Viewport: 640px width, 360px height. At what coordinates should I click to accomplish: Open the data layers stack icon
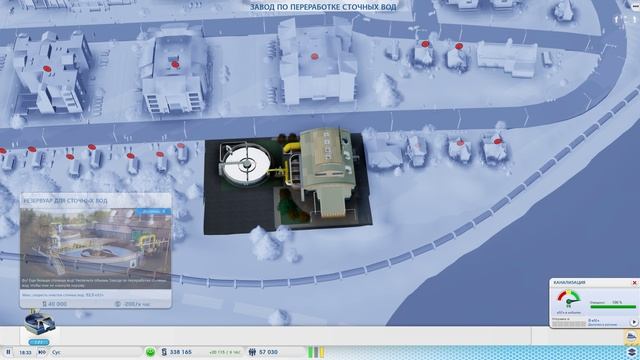632,352
